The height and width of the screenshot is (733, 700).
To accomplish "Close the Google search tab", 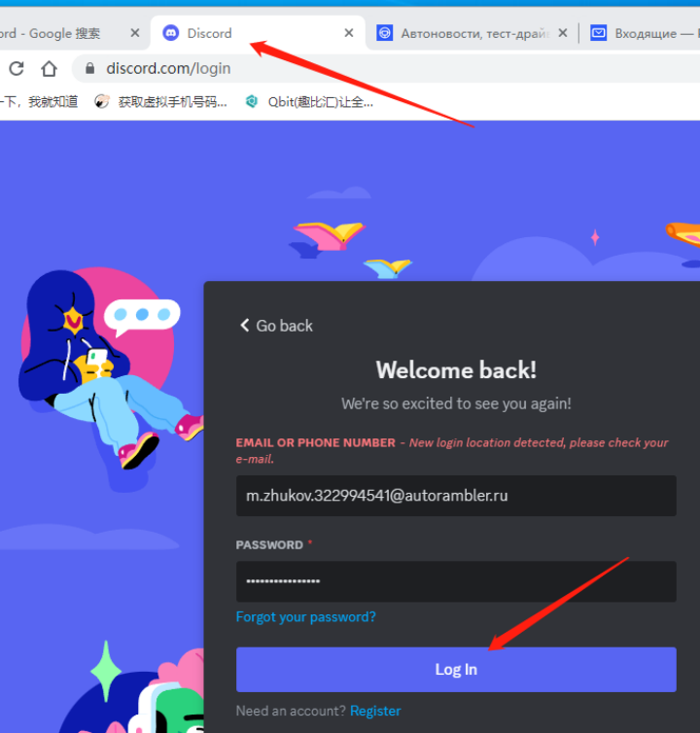I will [x=135, y=33].
